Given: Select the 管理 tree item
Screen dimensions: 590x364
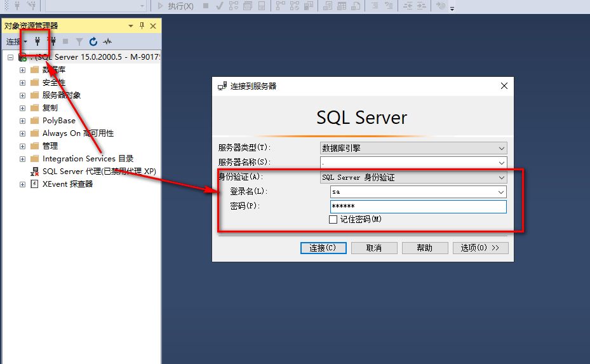Looking at the screenshot, I should click(50, 145).
